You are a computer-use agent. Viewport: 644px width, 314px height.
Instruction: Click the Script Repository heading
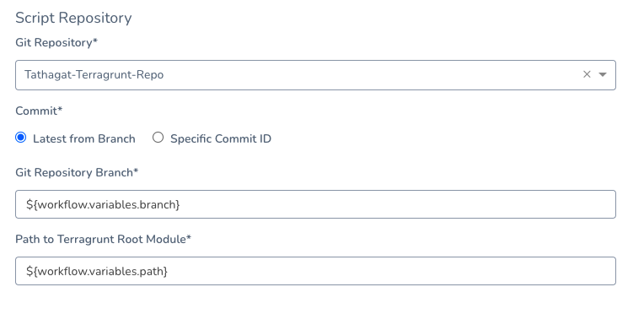coord(73,18)
